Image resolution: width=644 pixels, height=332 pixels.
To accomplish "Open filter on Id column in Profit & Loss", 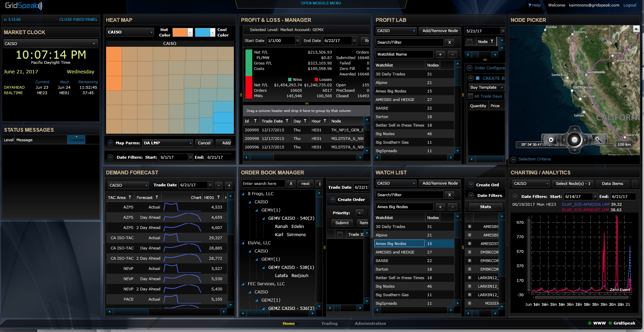I will click(255, 121).
